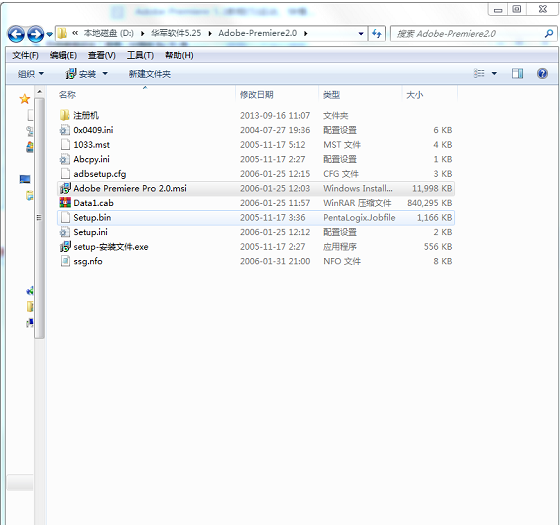Click Adobe-Premiere2.0 in the address path
Image resolution: width=560 pixels, height=525 pixels.
[258, 34]
